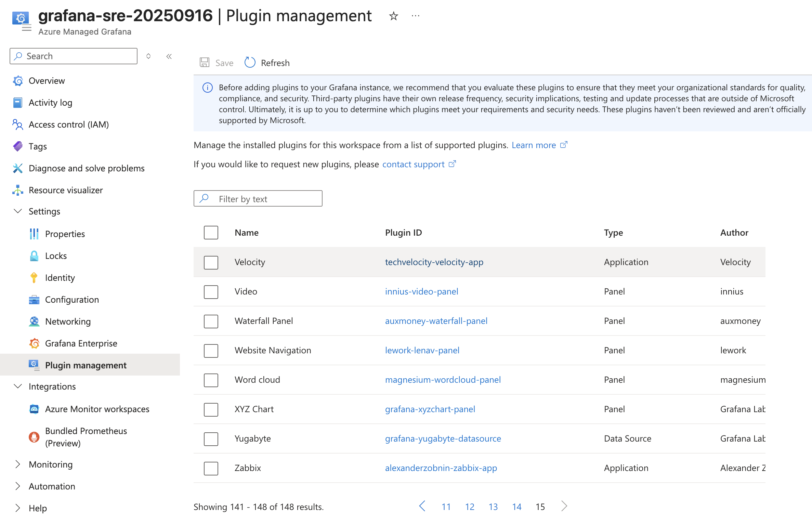Click the favorite star icon
This screenshot has width=812, height=524.
tap(393, 16)
